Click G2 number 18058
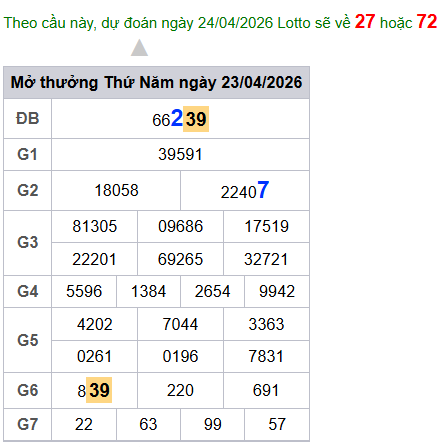Viewport: 440px width, 447px height. pos(116,190)
